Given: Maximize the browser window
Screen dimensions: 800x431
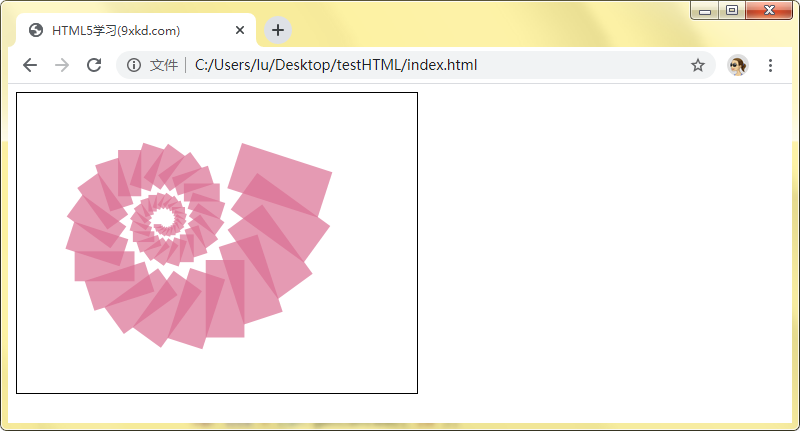Looking at the screenshot, I should [732, 10].
